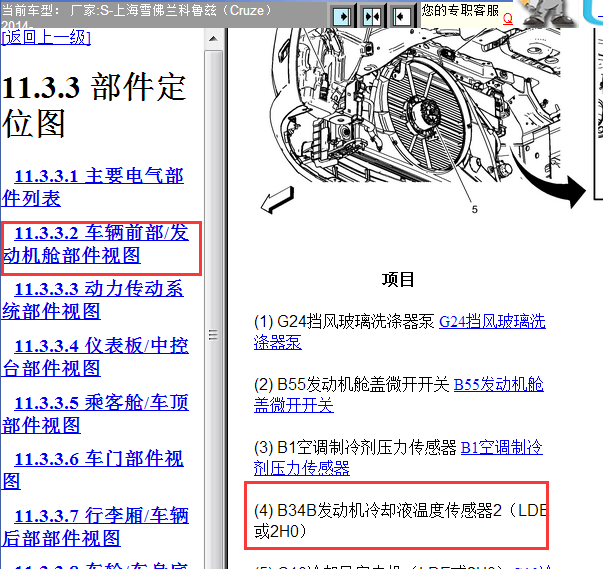This screenshot has width=603, height=569.
Task: Open 11.3.3.4 仪表板/中控台部件视图
Action: [95, 357]
